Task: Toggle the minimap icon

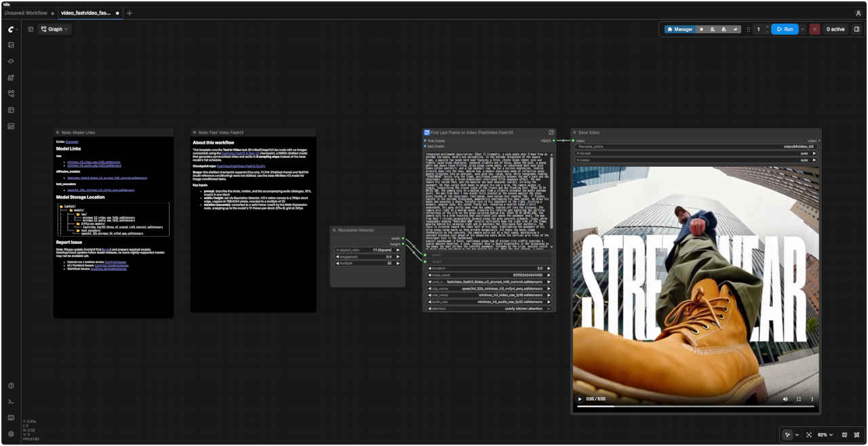Action: 844,434
